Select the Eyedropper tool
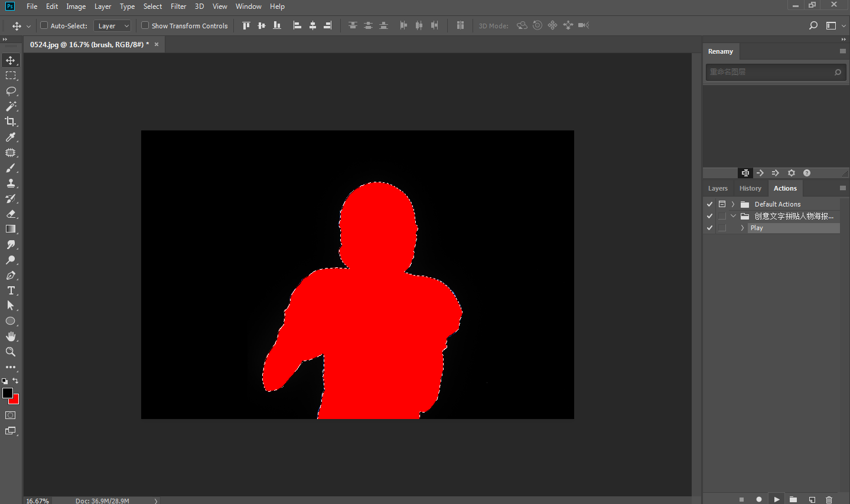Viewport: 850px width, 504px height. [x=11, y=137]
